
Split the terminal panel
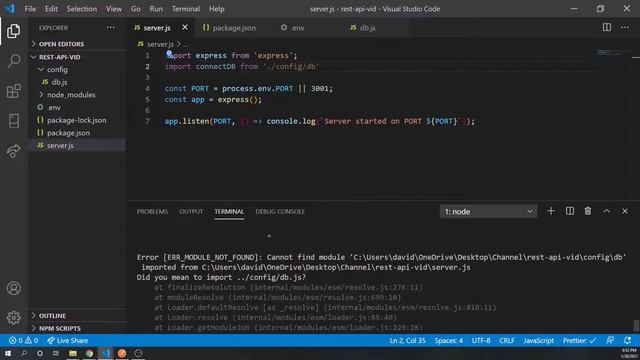(570, 211)
